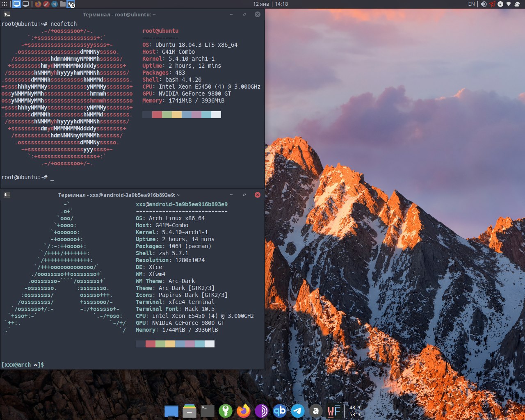Open the red pencil editor launcher in top panel
Image resolution: width=525 pixels, height=420 pixels.
pos(46,4)
